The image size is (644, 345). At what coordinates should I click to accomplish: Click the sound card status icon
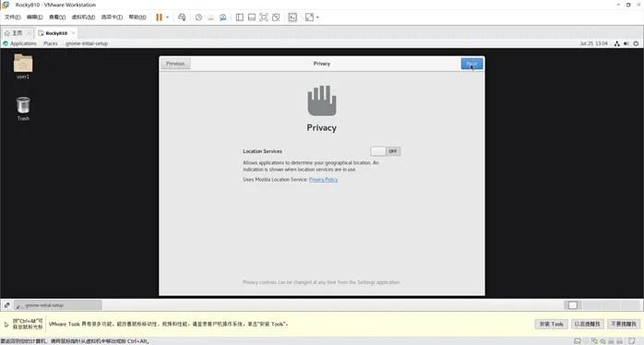click(602, 341)
